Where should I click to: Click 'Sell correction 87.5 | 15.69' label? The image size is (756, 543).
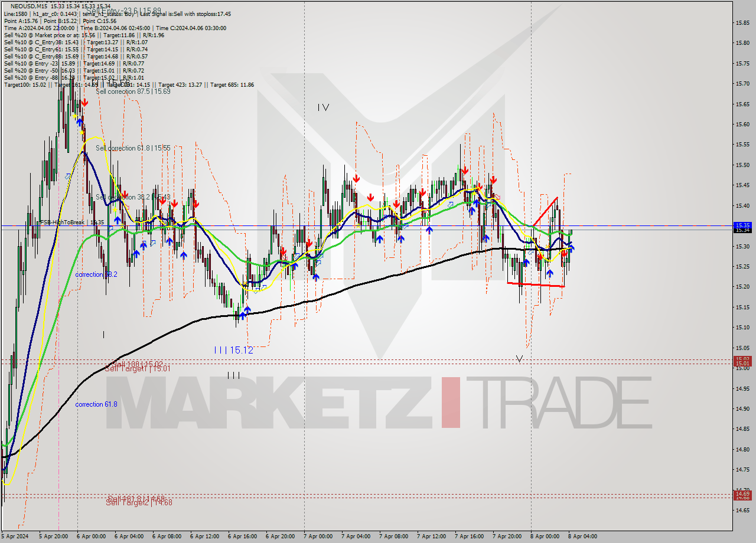[x=133, y=91]
